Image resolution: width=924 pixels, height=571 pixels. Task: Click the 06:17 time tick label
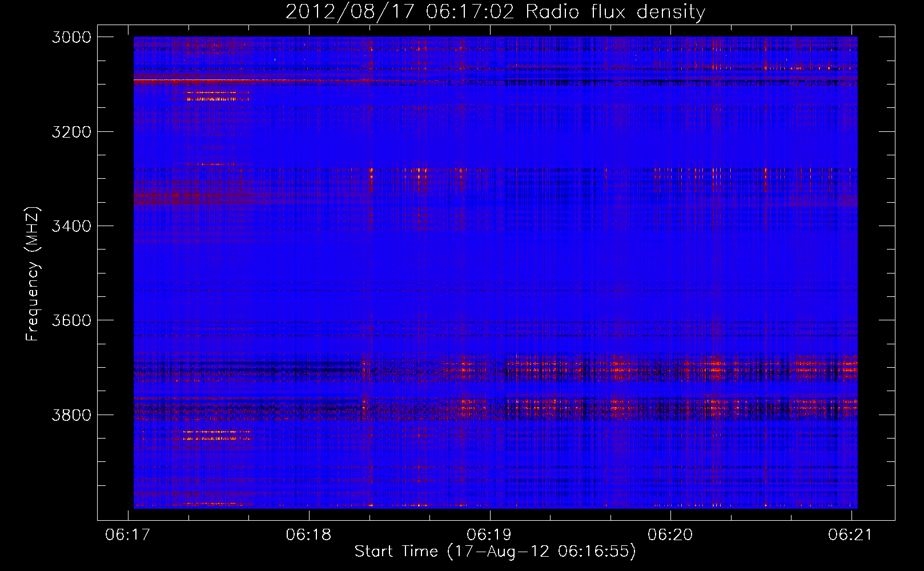tap(128, 535)
